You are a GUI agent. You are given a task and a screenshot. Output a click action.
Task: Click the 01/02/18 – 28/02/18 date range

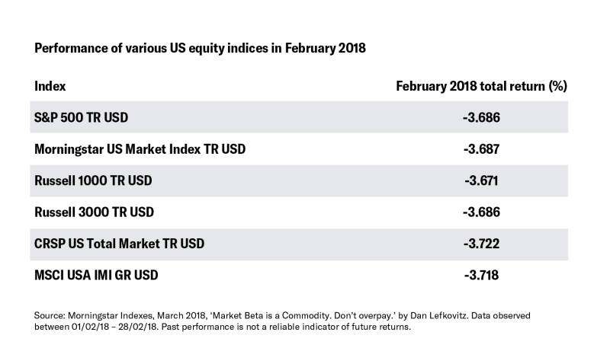coord(115,327)
